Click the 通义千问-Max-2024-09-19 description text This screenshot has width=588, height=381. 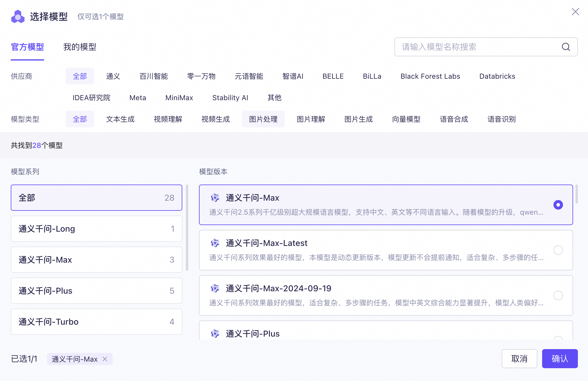[376, 303]
